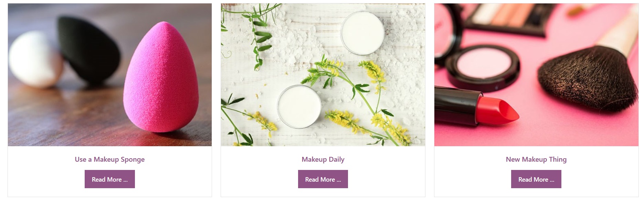Click Read More under Makeup Daily

323,179
